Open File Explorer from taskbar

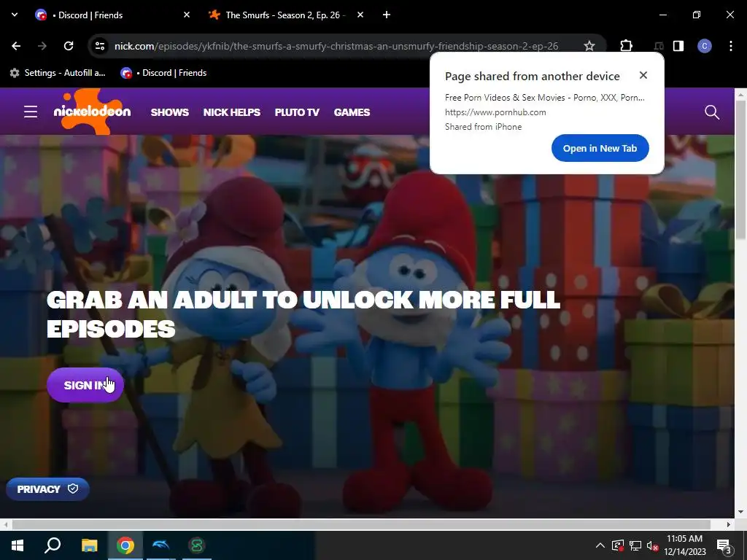click(x=89, y=545)
